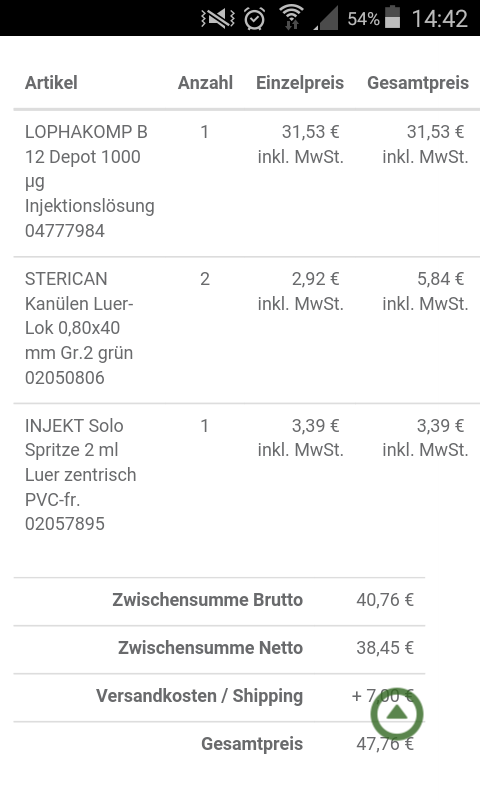This screenshot has height=800, width=480.
Task: Open the INJEKT Solo Spritze article
Action: pos(81,474)
